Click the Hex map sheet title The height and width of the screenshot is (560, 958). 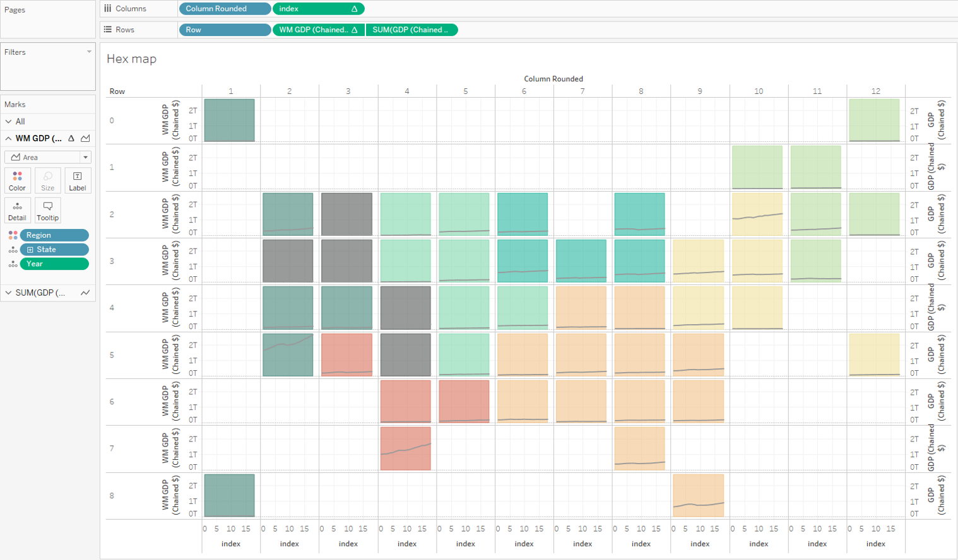pyautogui.click(x=131, y=59)
